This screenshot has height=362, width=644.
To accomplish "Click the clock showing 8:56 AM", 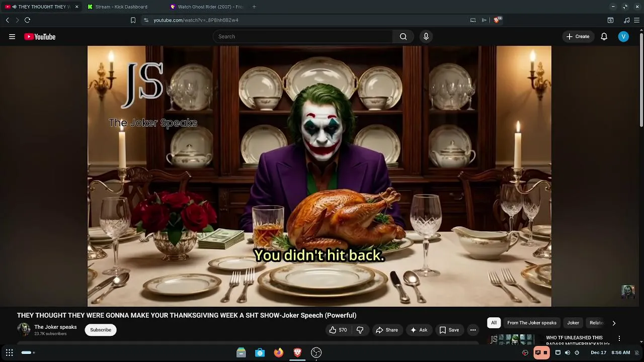I will 621,352.
